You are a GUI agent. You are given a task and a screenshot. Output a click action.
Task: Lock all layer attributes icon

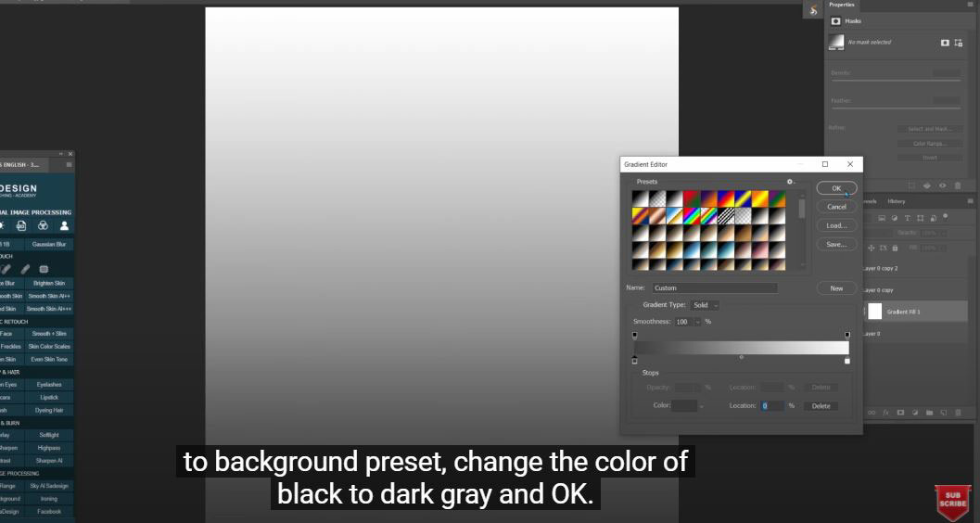tap(895, 249)
